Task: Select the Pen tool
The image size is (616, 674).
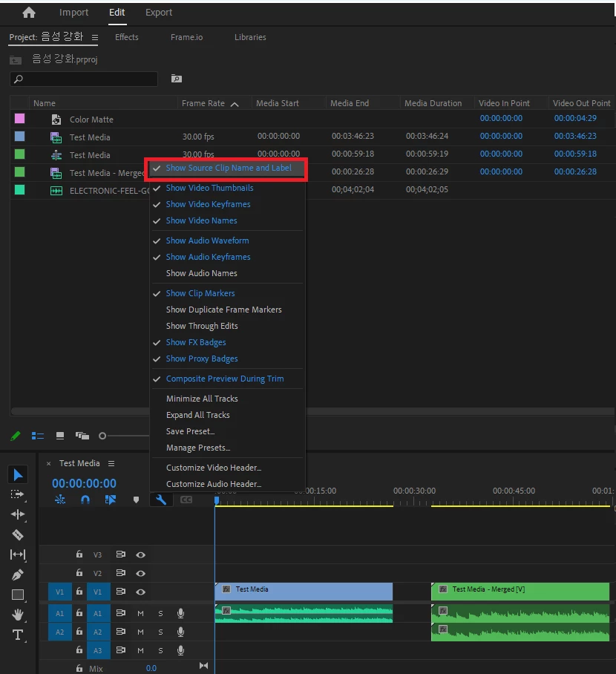Action: (x=18, y=575)
